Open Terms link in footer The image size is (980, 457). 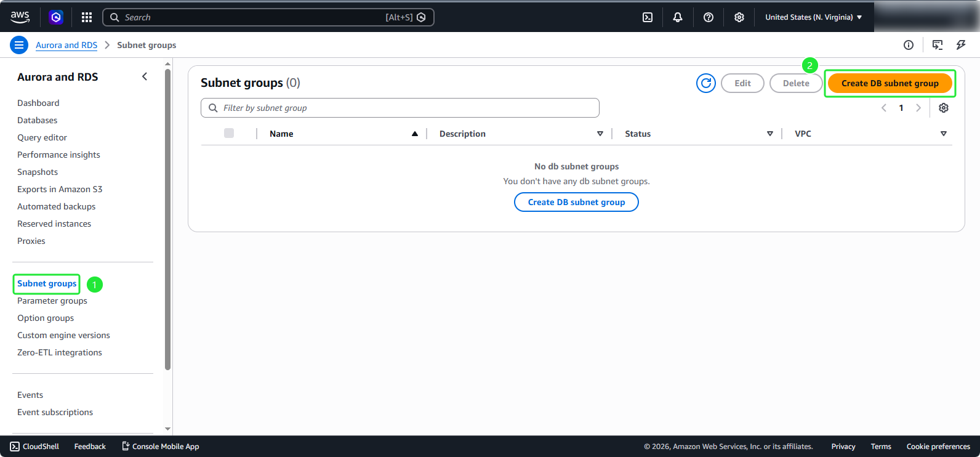pos(881,447)
